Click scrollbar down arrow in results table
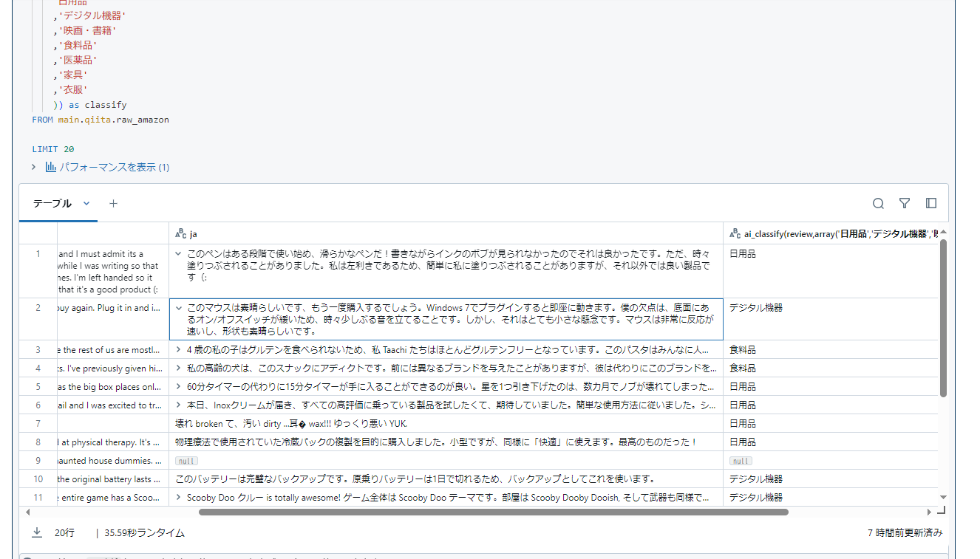Viewport: 980px width, 559px height. tap(943, 498)
